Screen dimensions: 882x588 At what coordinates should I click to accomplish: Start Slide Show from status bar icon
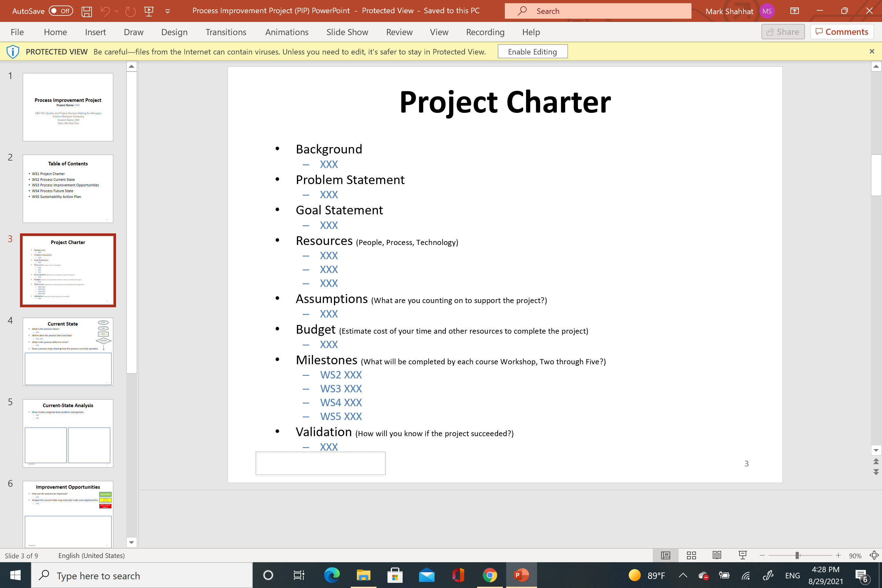coord(743,555)
